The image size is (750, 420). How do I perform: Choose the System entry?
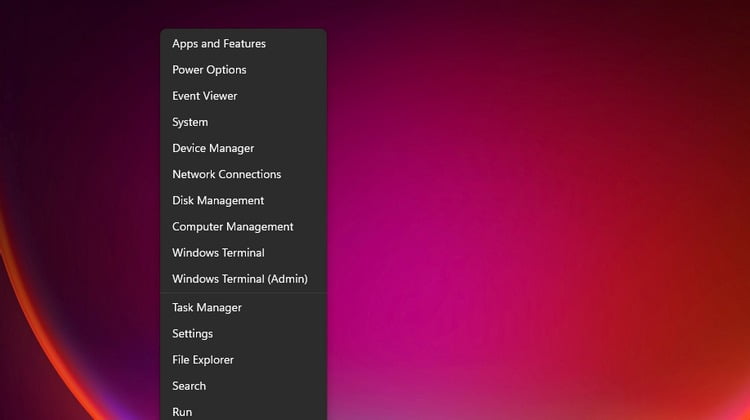(x=243, y=122)
